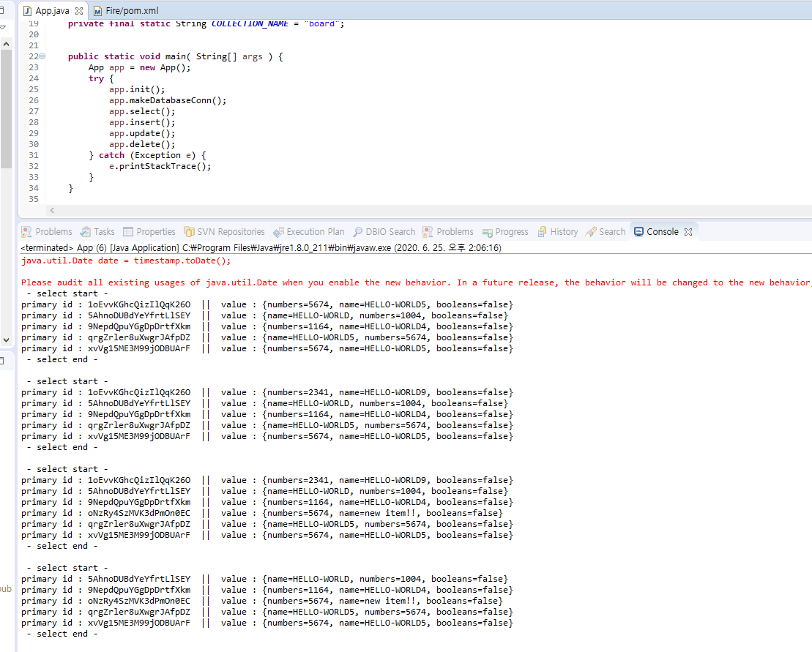812x652 pixels.
Task: Open the Fire/pom.xml editor tab
Action: point(127,11)
